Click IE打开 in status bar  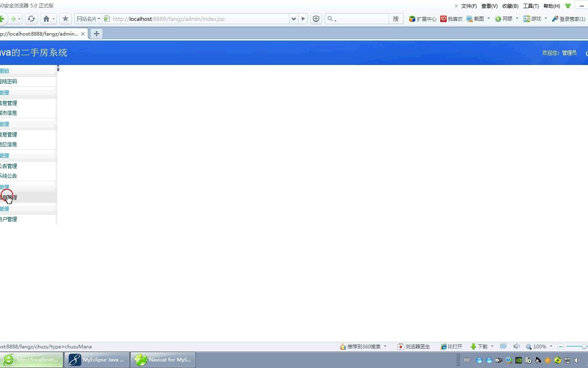click(x=451, y=347)
